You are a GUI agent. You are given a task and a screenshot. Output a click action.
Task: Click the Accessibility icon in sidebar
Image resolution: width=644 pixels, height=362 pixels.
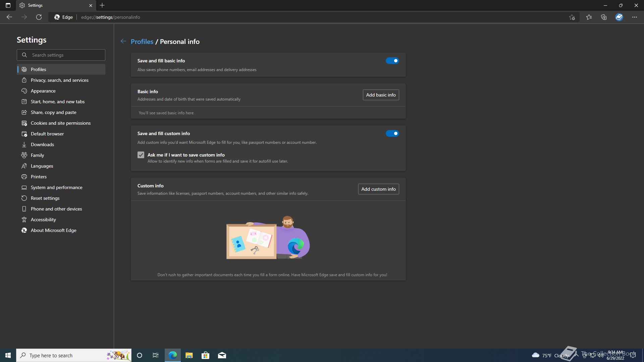tap(24, 220)
